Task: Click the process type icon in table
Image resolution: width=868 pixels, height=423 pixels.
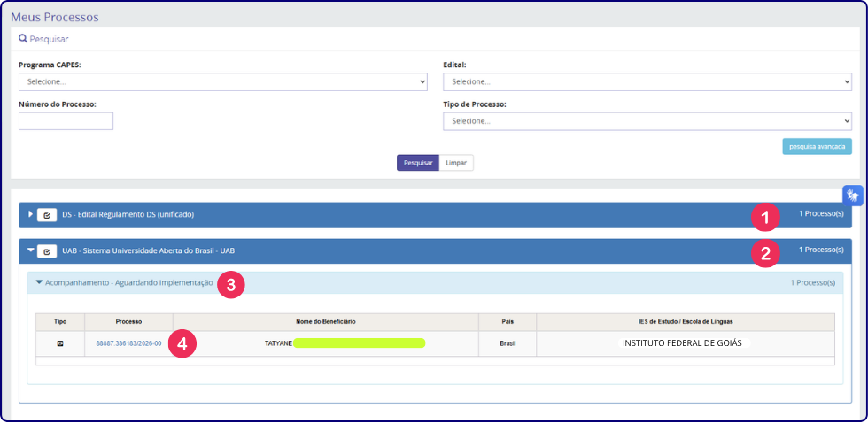Action: [x=60, y=343]
